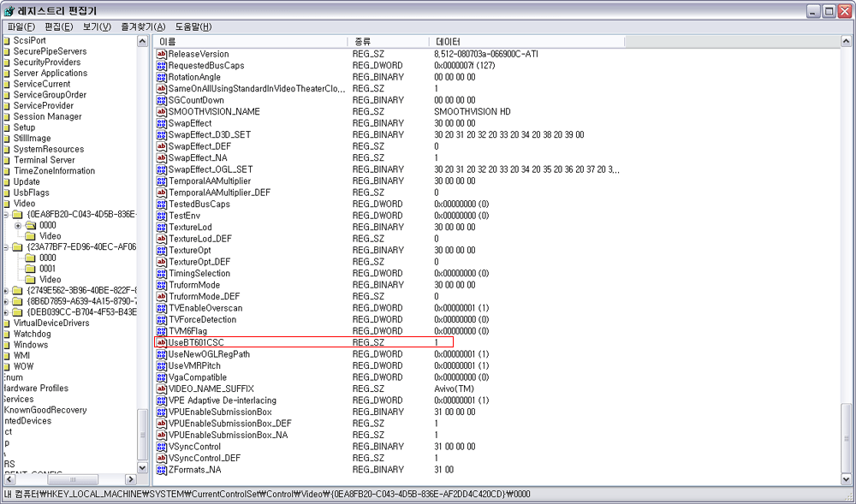The height and width of the screenshot is (504, 856).
Task: Collapse the {0EA8FB20-C043 video key node
Action: point(6,215)
